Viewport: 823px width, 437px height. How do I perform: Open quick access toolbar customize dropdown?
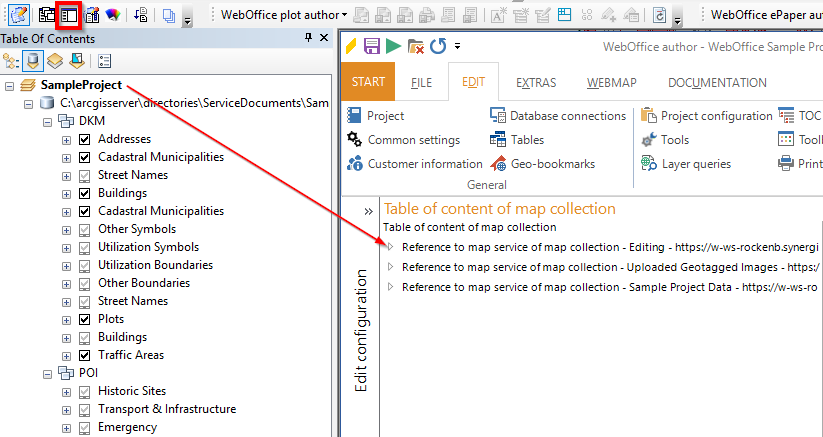tap(457, 46)
